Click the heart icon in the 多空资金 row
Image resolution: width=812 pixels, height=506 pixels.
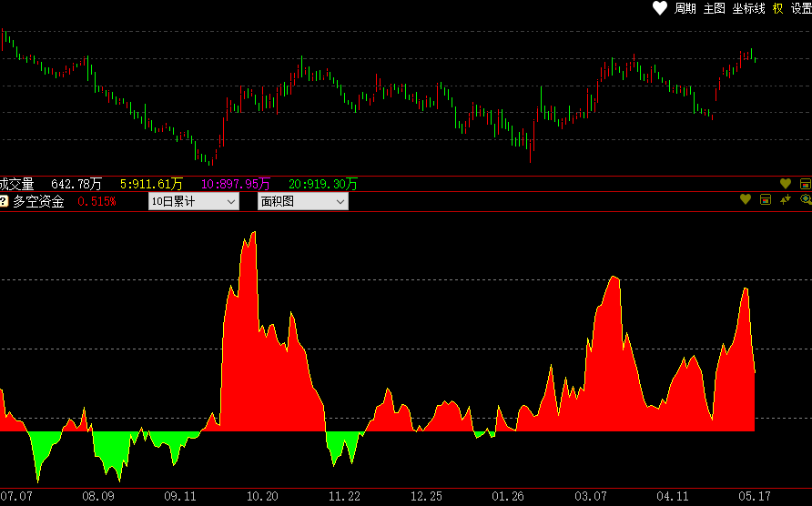pos(746,199)
